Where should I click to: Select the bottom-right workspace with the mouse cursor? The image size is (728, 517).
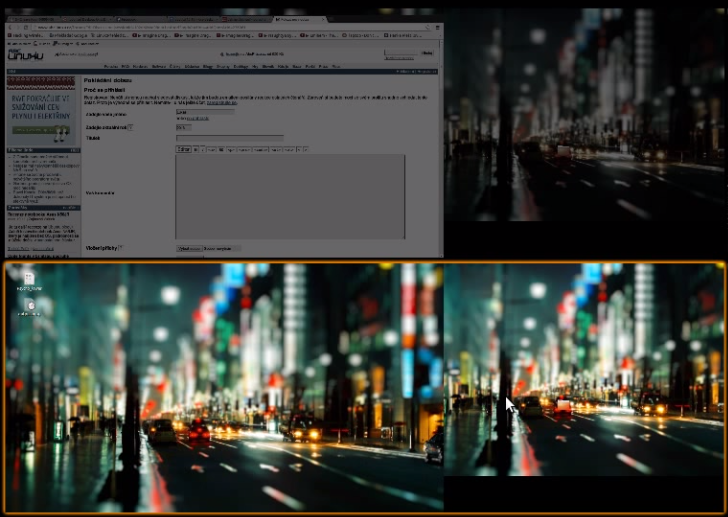(x=585, y=369)
